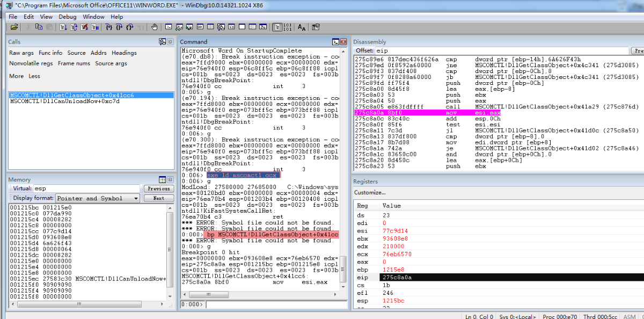This screenshot has height=319, width=644.
Task: Click the Open source file toolbar icon
Action: [14, 27]
